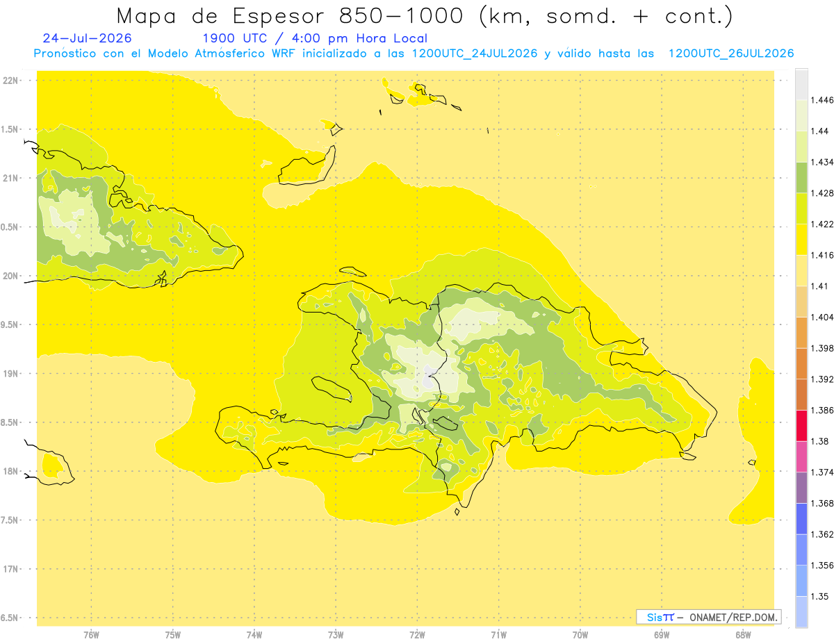Select the bright yellow legend swatch between 1.416 and 1.422
Viewport: 834px width, 644px height.
801,240
